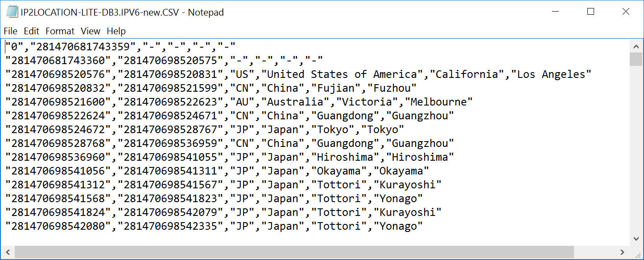Maximize the Notepad window

[590, 12]
